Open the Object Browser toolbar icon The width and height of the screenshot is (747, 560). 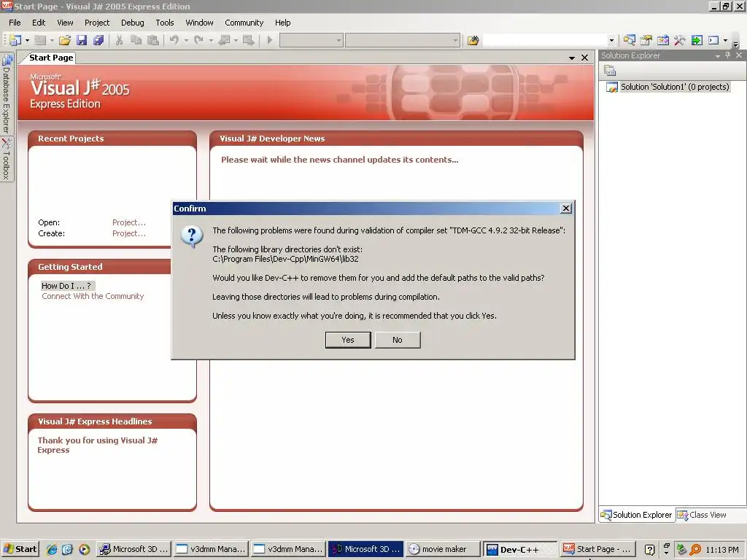pos(662,41)
